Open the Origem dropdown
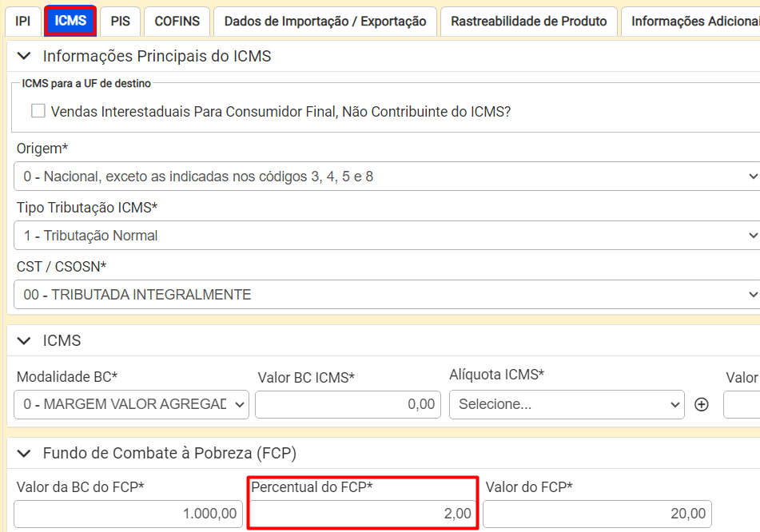Viewport: 760px width, 532px height. (386, 177)
